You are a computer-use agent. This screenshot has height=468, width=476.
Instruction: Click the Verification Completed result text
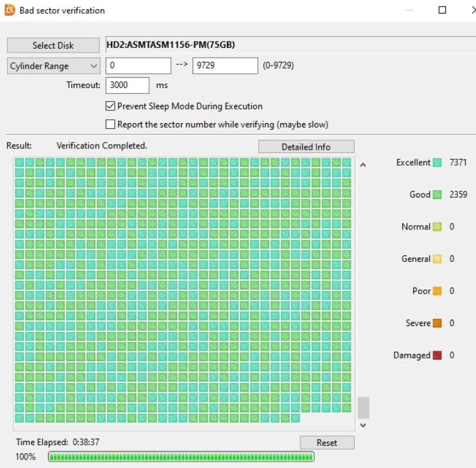click(x=102, y=146)
